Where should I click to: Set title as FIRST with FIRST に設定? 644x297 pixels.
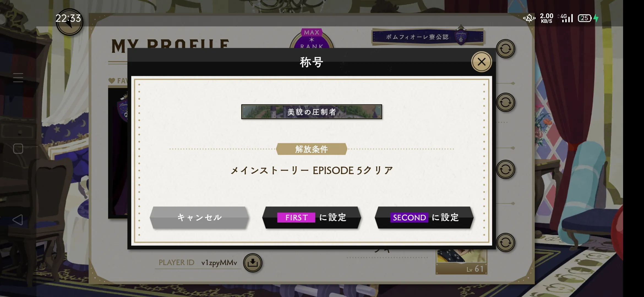pos(312,218)
